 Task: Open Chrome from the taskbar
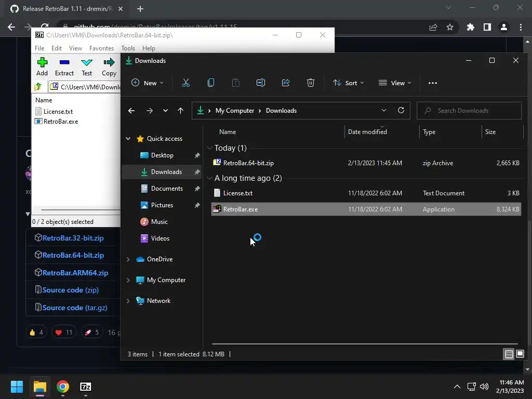pos(63,387)
